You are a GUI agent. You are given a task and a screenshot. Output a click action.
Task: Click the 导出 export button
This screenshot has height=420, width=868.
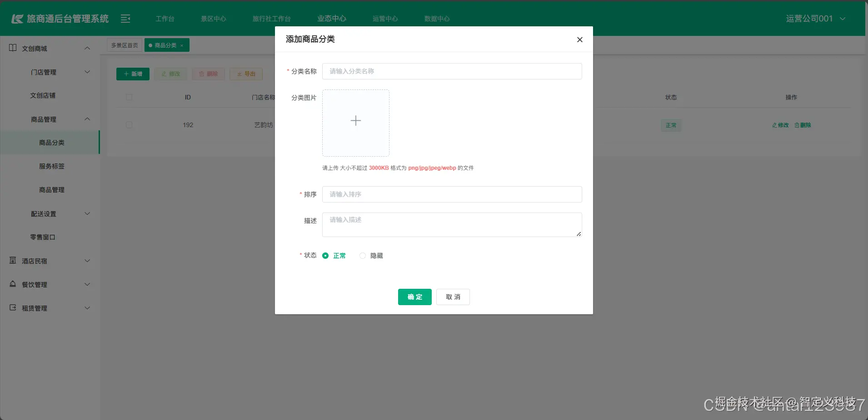[246, 74]
